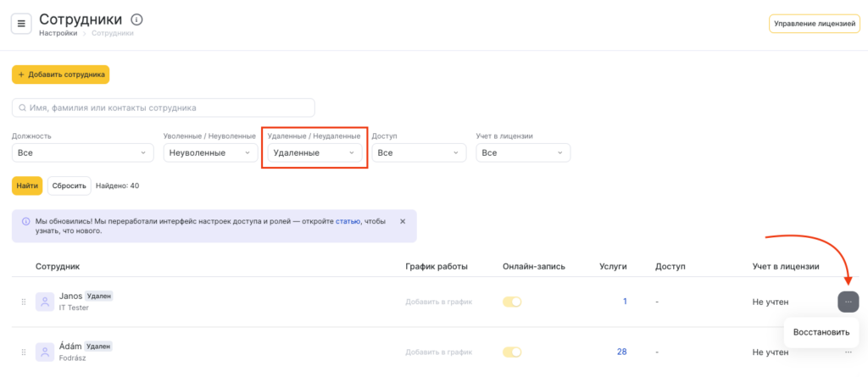This screenshot has height=377, width=868.
Task: Click Добавить сотрудника button
Action: tap(60, 75)
